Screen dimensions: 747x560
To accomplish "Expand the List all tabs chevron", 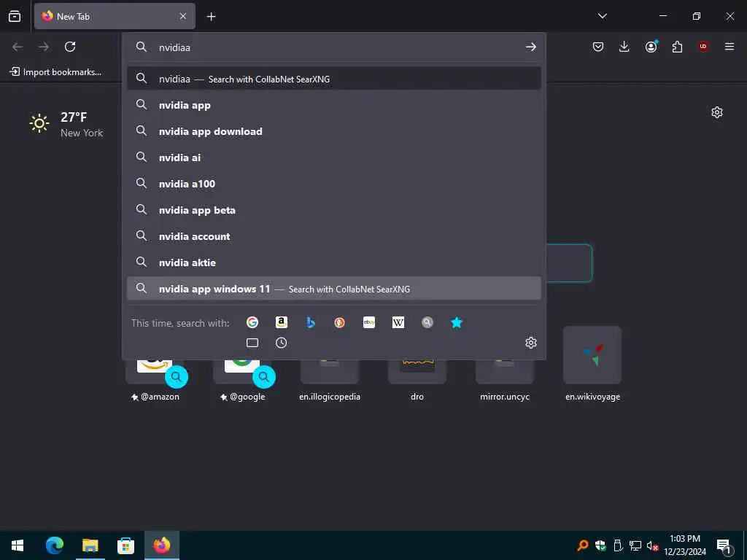I will (x=602, y=16).
